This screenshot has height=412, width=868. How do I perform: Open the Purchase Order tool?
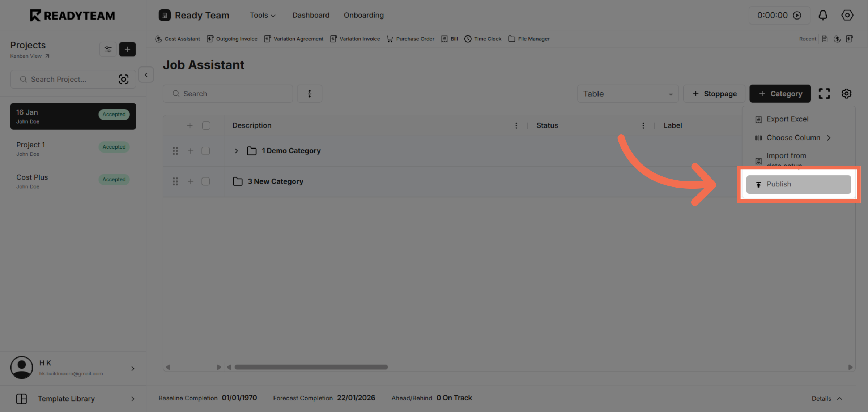(x=410, y=39)
